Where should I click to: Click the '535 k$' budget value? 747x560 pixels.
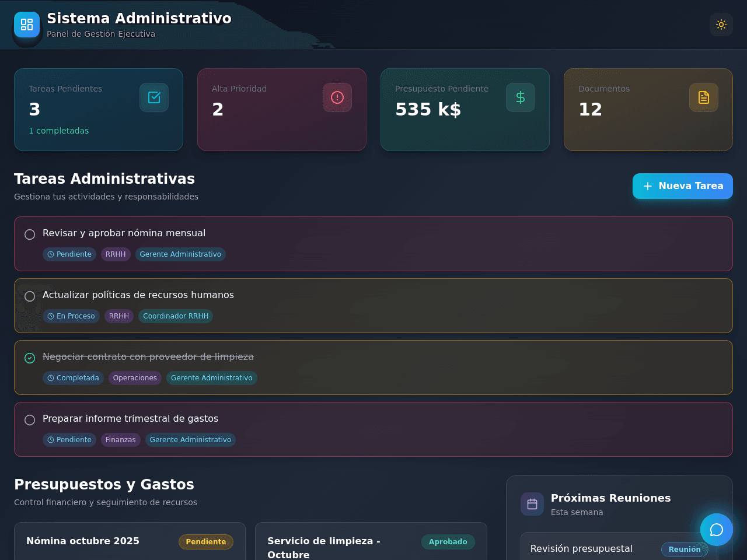coord(428,109)
